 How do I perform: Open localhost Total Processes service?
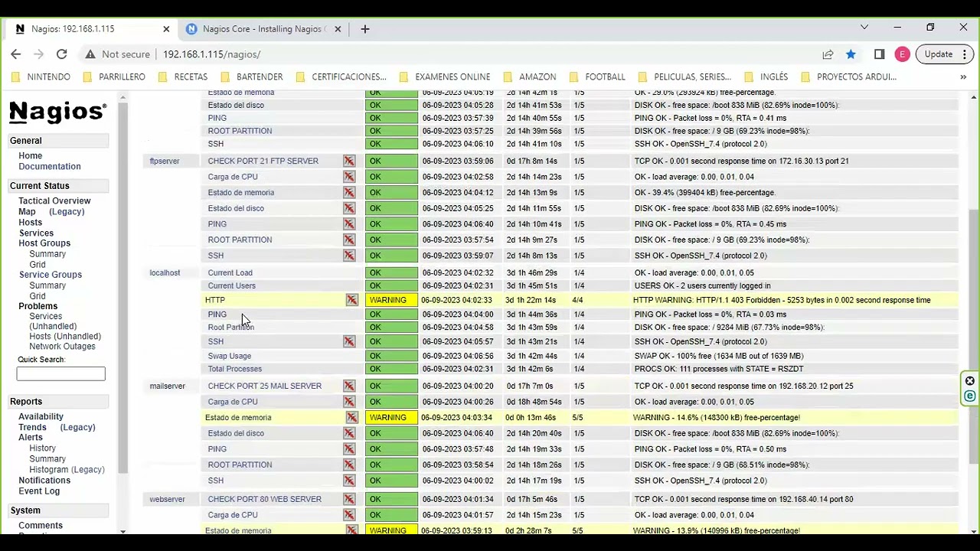coord(234,369)
